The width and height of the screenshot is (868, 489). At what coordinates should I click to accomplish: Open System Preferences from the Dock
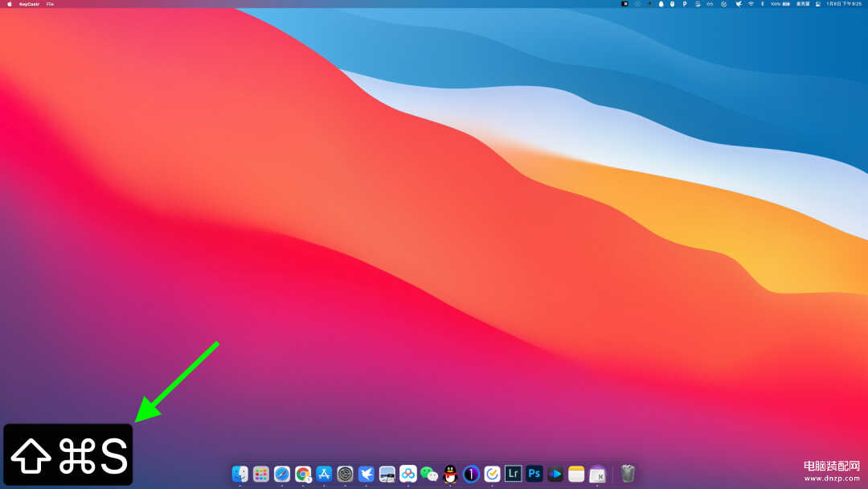pos(346,474)
